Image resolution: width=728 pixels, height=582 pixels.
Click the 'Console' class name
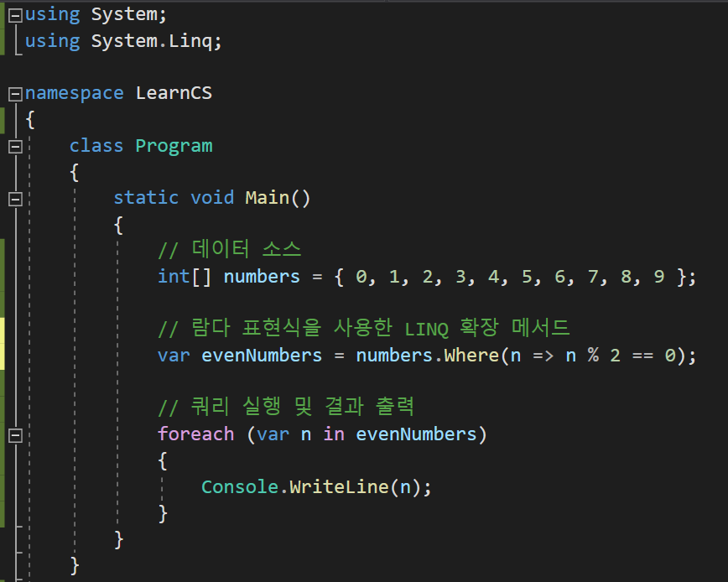point(240,487)
